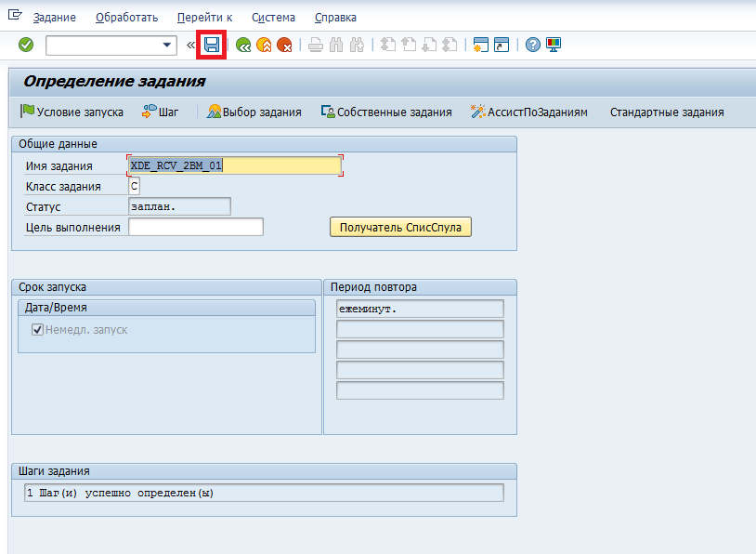The image size is (756, 554).
Task: Click the Цель выполнения input field
Action: click(195, 227)
